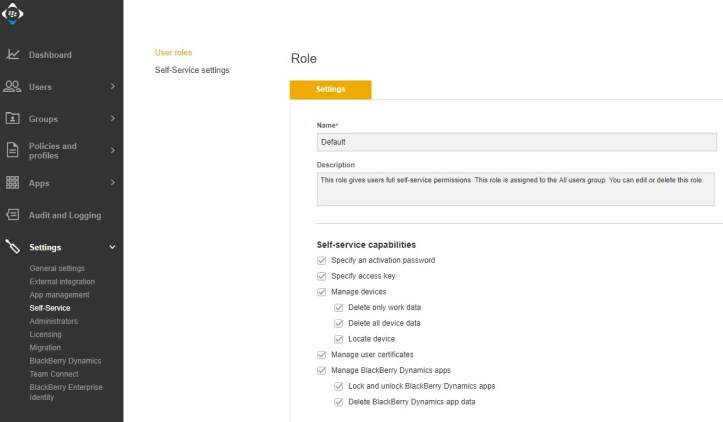
Task: Click the Settings wrench icon
Action: coord(12,247)
